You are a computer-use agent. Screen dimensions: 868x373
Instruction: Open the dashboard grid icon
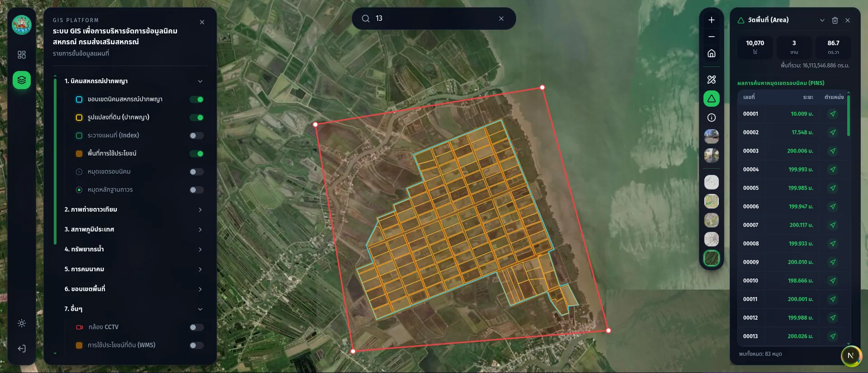[x=22, y=55]
